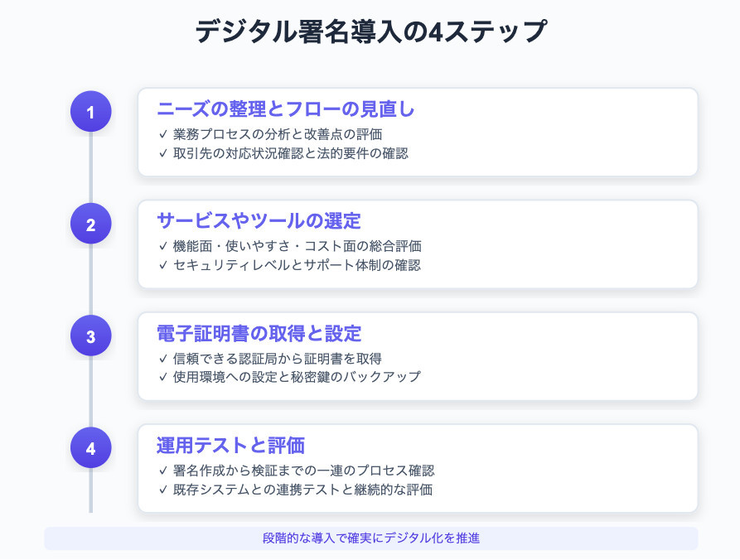Open the サービスやツールの選定 heading

(x=259, y=220)
